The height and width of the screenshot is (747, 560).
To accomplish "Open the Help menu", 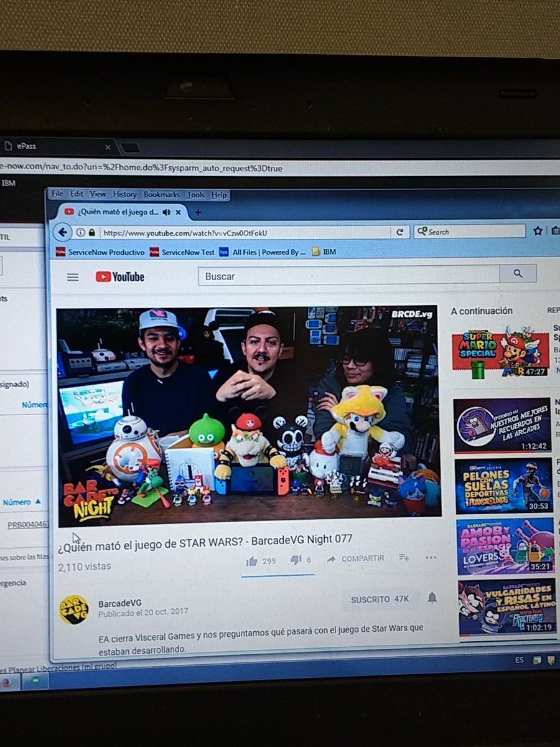I will tap(219, 195).
